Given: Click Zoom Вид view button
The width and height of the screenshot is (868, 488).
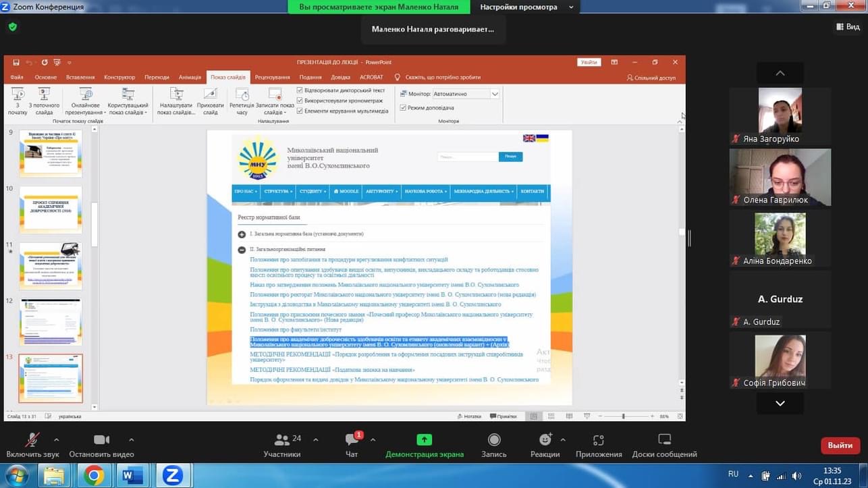Looking at the screenshot, I should [848, 27].
